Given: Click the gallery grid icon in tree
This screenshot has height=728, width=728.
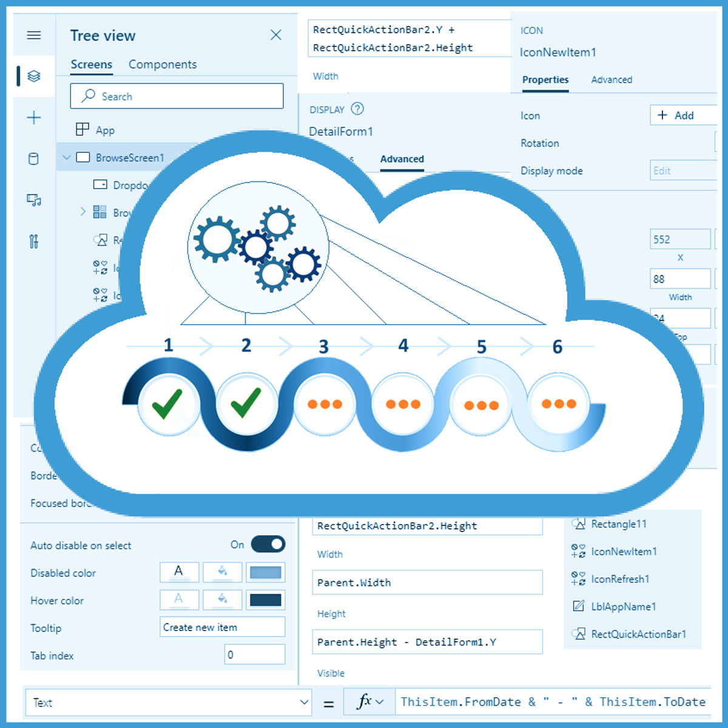Looking at the screenshot, I should [x=100, y=212].
